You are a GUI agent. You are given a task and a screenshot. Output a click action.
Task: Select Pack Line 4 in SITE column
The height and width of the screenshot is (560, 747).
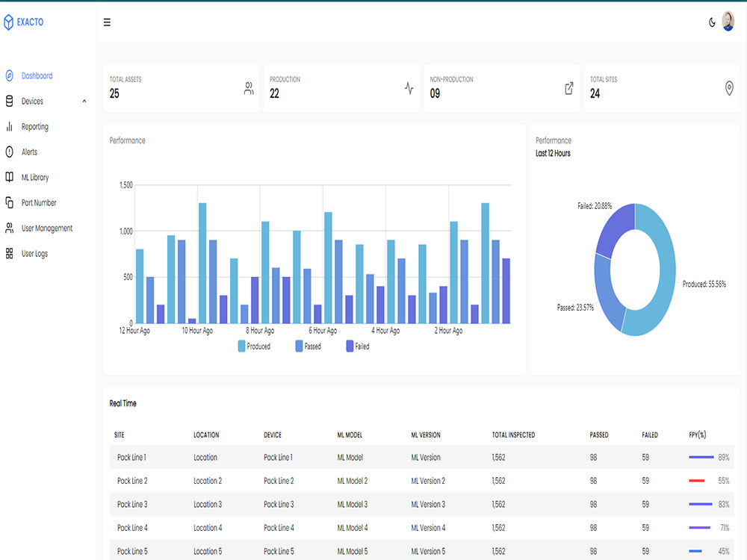point(132,528)
